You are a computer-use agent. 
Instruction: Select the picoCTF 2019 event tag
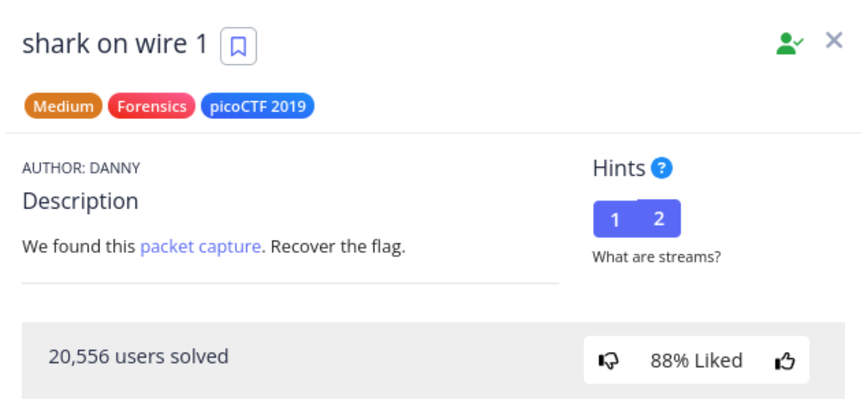coord(258,107)
